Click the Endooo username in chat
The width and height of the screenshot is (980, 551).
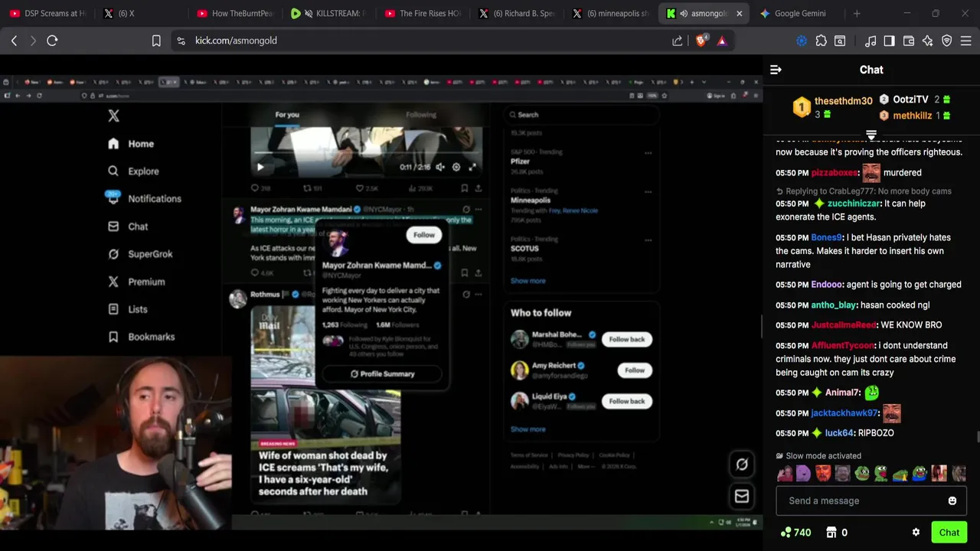coord(827,285)
